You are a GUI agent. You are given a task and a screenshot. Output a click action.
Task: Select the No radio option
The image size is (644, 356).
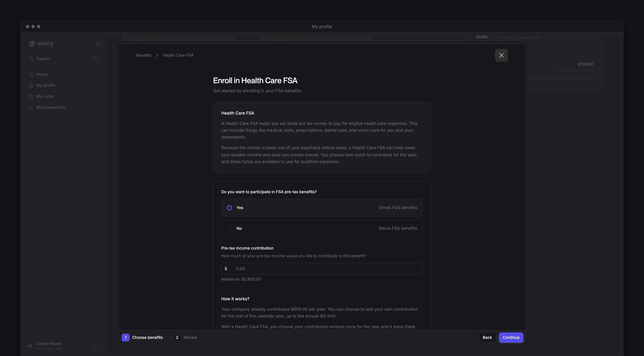[229, 228]
